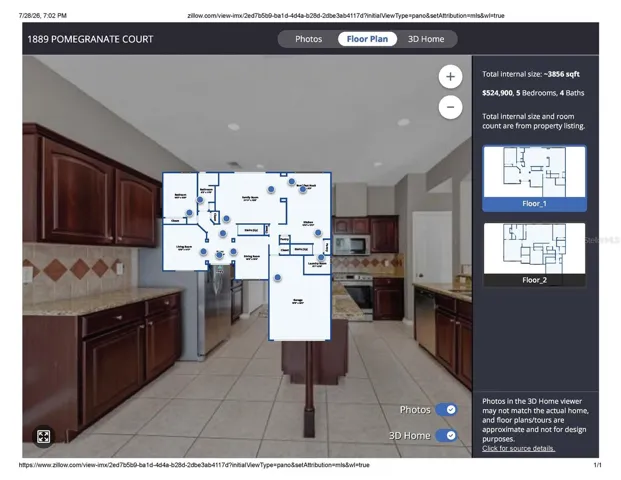Open fullscreen with the expand icon
Screen dimensions: 621x480
click(43, 436)
